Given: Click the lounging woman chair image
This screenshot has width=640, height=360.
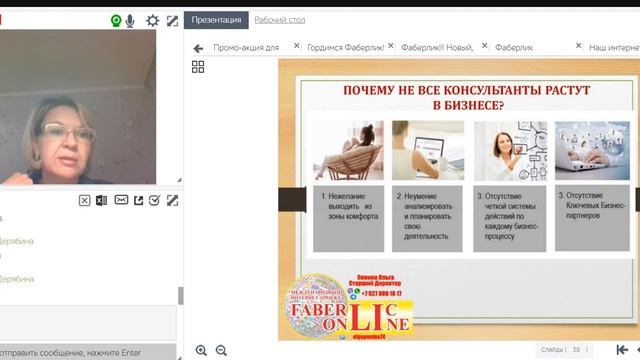Looking at the screenshot, I should coord(348,150).
